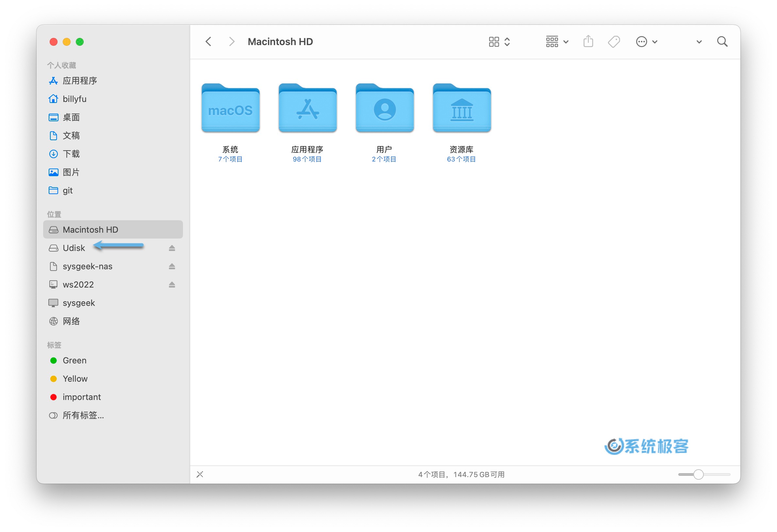The width and height of the screenshot is (777, 532).
Task: Click the Macintosh HD window title
Action: 280,42
